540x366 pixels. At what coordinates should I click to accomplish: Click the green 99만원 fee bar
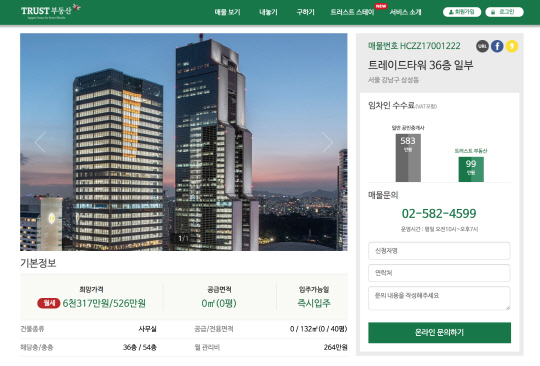pos(471,169)
